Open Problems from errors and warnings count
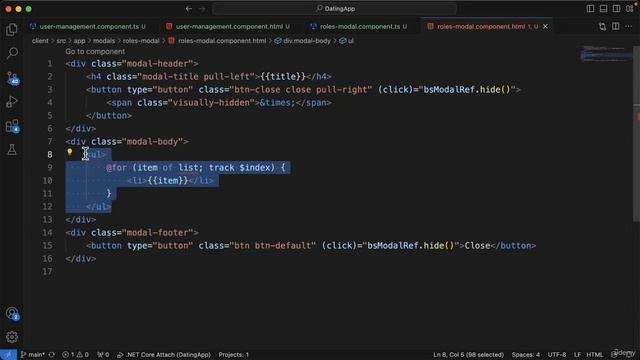This screenshot has height=360, width=640. (75, 355)
